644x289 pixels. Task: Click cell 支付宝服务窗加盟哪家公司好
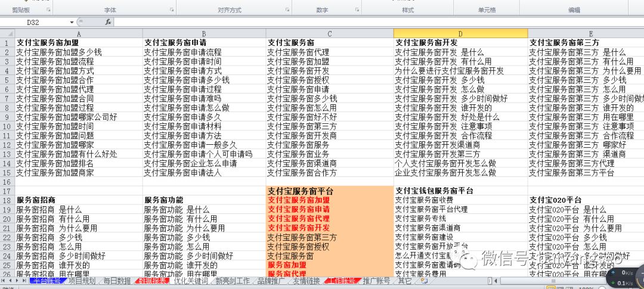pyautogui.click(x=79, y=117)
